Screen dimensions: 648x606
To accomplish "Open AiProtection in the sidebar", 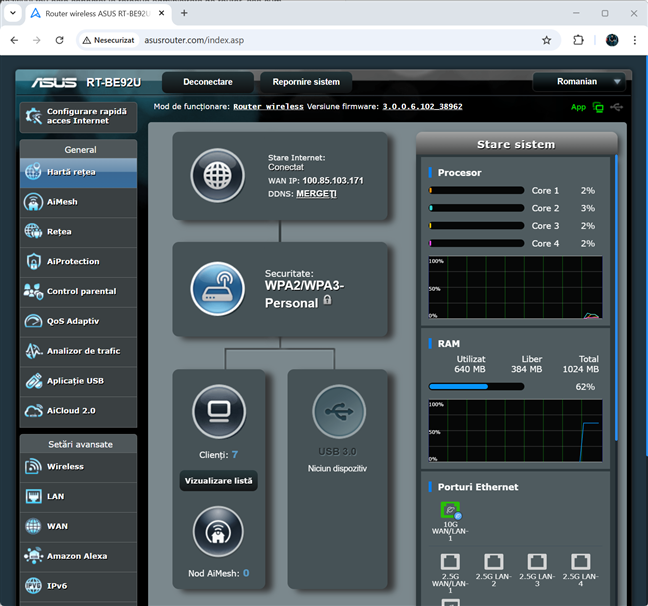I will coord(73,262).
